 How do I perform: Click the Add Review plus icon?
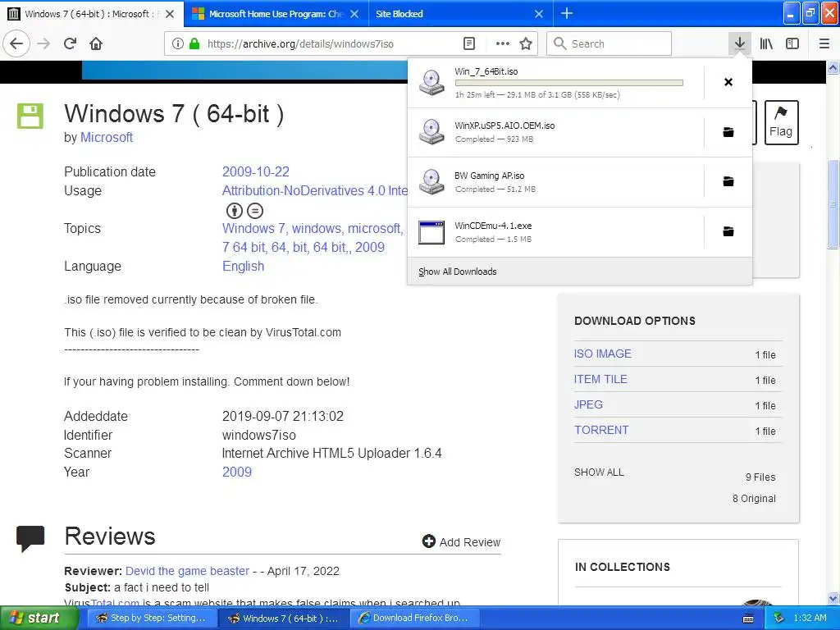pos(428,541)
